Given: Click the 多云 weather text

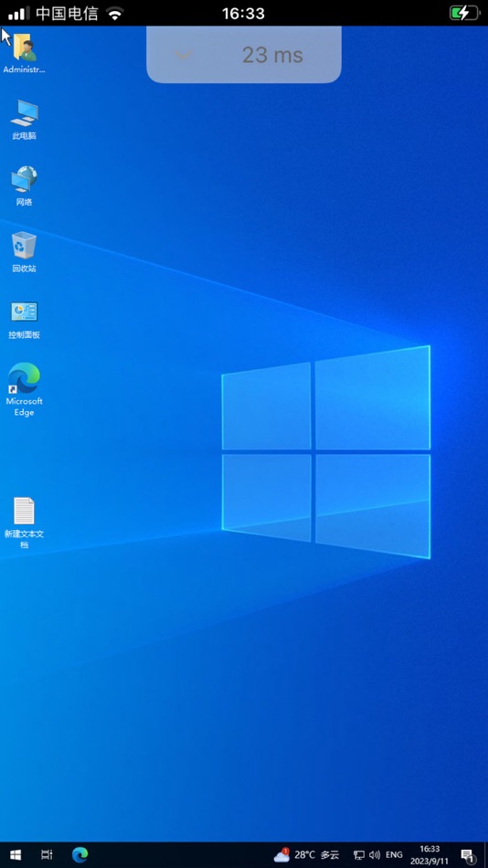Looking at the screenshot, I should [330, 855].
